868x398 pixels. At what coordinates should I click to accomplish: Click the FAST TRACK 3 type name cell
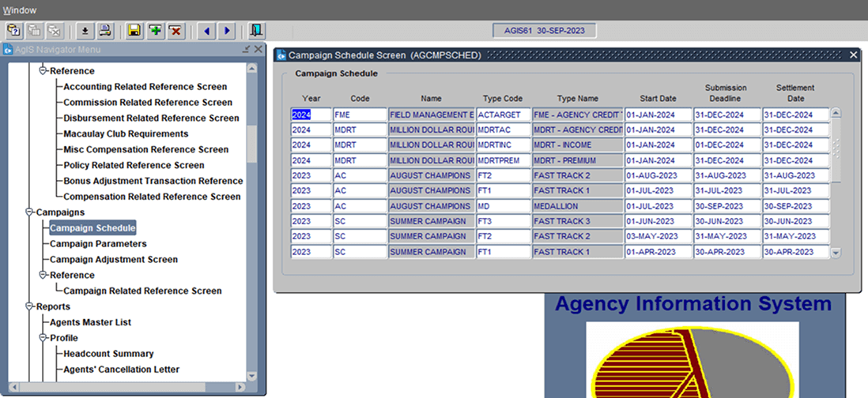578,221
